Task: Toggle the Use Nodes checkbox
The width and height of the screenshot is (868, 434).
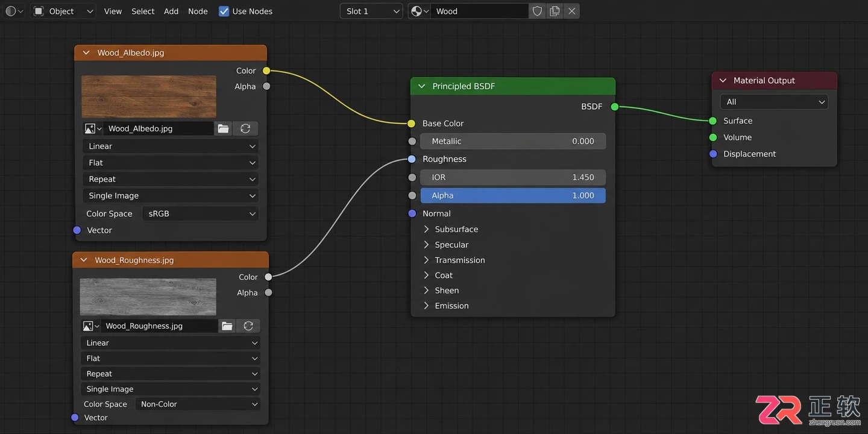Action: [x=224, y=11]
